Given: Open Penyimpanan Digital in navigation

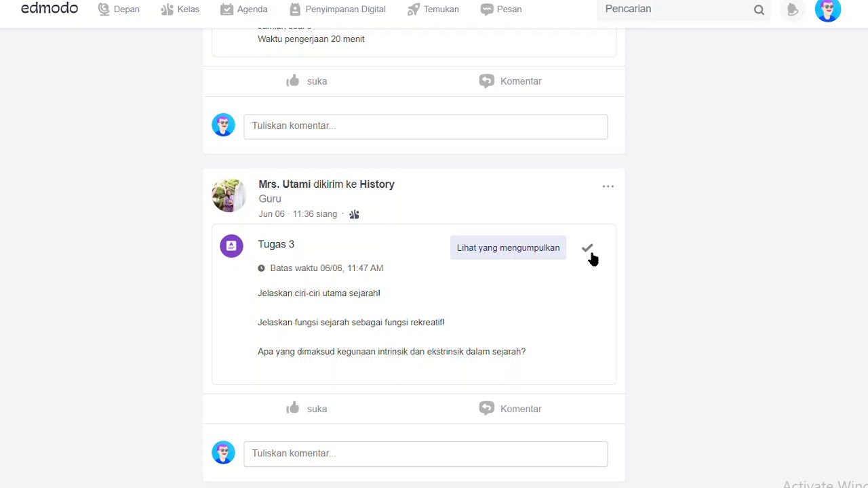Looking at the screenshot, I should 337,9.
